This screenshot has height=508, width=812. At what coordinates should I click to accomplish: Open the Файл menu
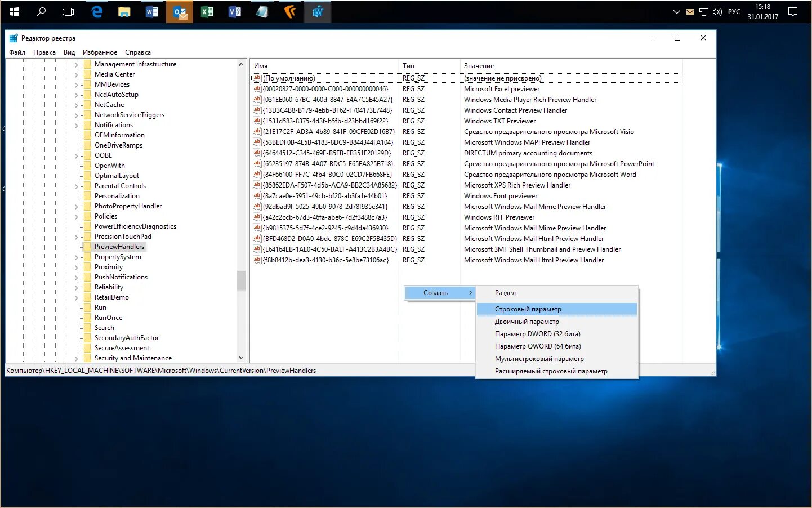(x=17, y=52)
